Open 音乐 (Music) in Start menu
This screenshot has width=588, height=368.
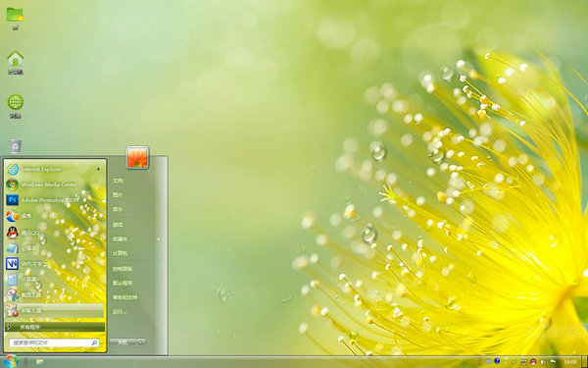(x=118, y=209)
